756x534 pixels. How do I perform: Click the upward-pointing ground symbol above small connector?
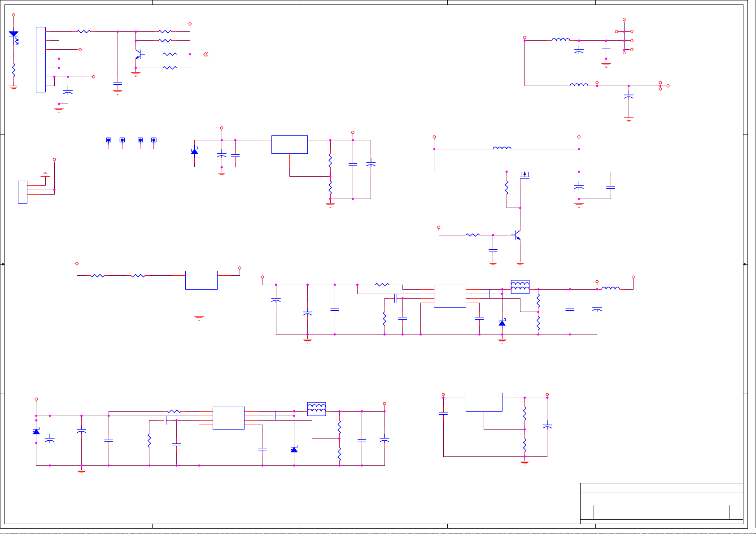click(45, 174)
